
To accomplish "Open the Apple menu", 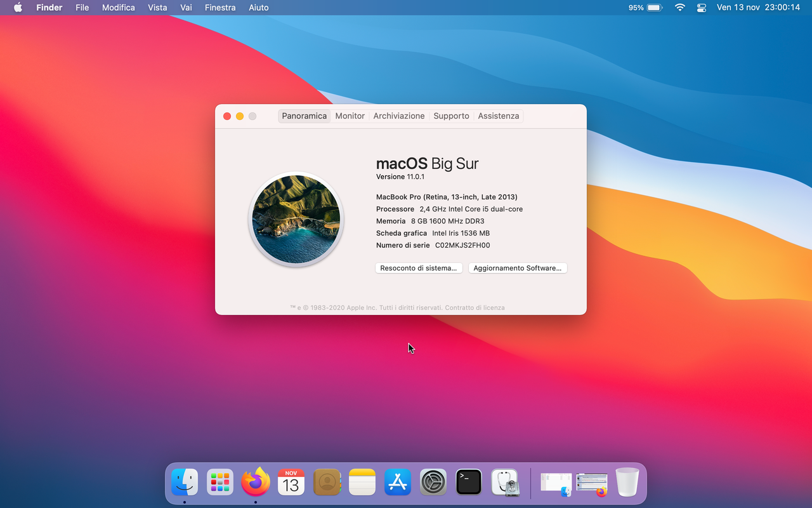I will (x=18, y=8).
